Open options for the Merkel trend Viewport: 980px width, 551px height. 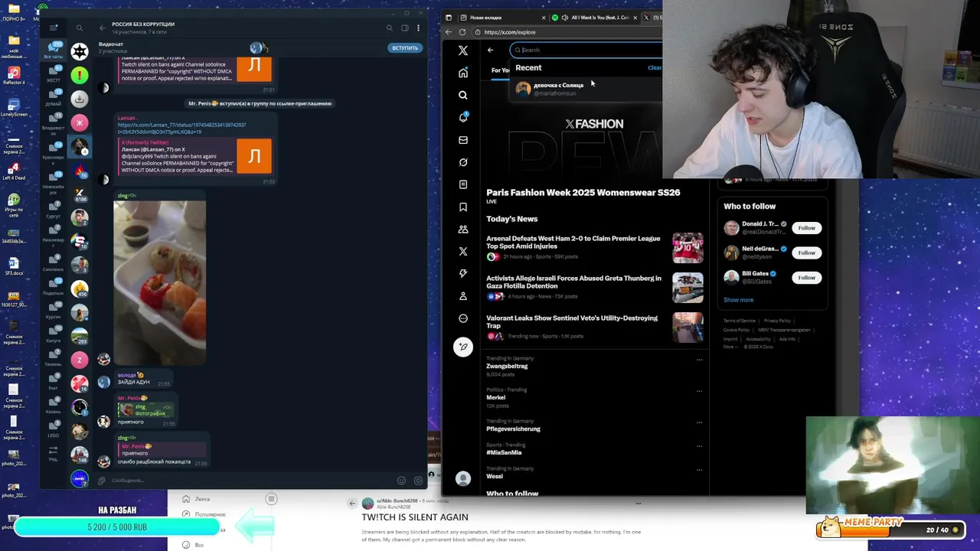point(699,390)
